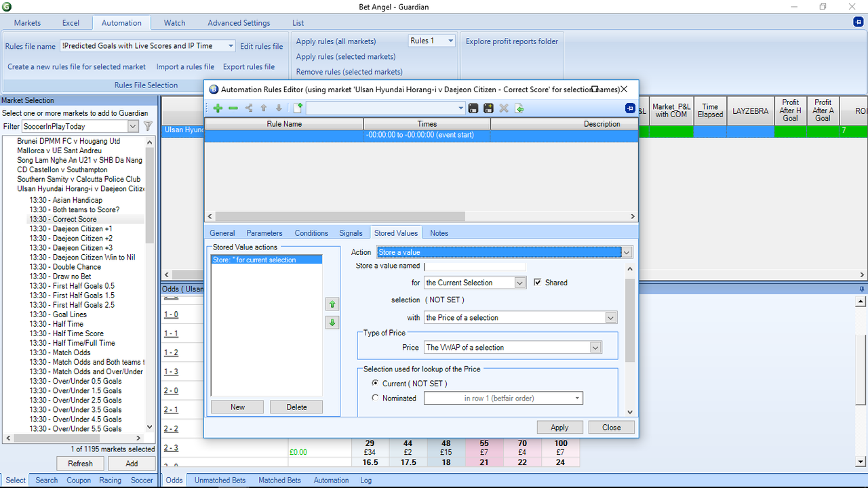Select the Current radio button for Price lookup
The width and height of the screenshot is (868, 488).
pyautogui.click(x=375, y=383)
